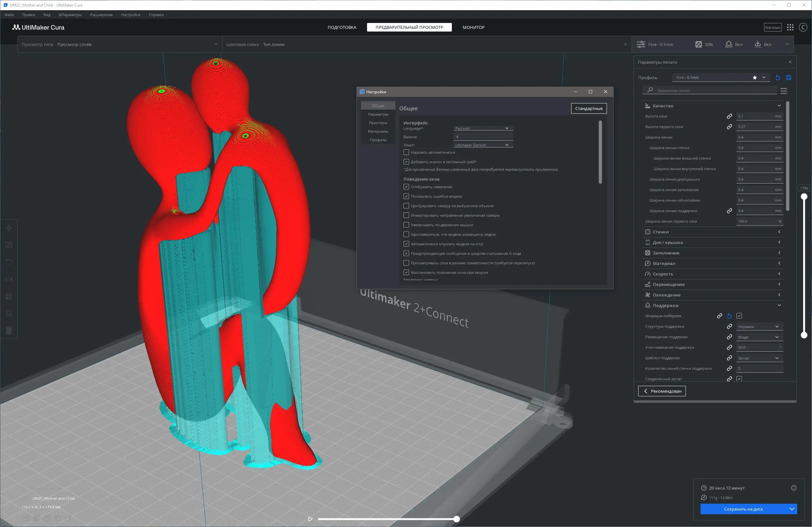Open the Language dropdown showing Русский

[x=483, y=128]
